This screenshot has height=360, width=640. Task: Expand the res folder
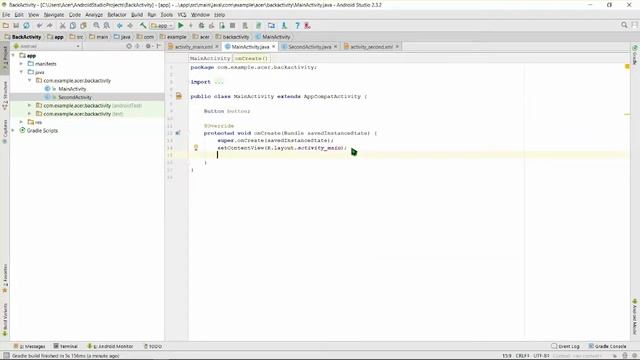(x=22, y=122)
